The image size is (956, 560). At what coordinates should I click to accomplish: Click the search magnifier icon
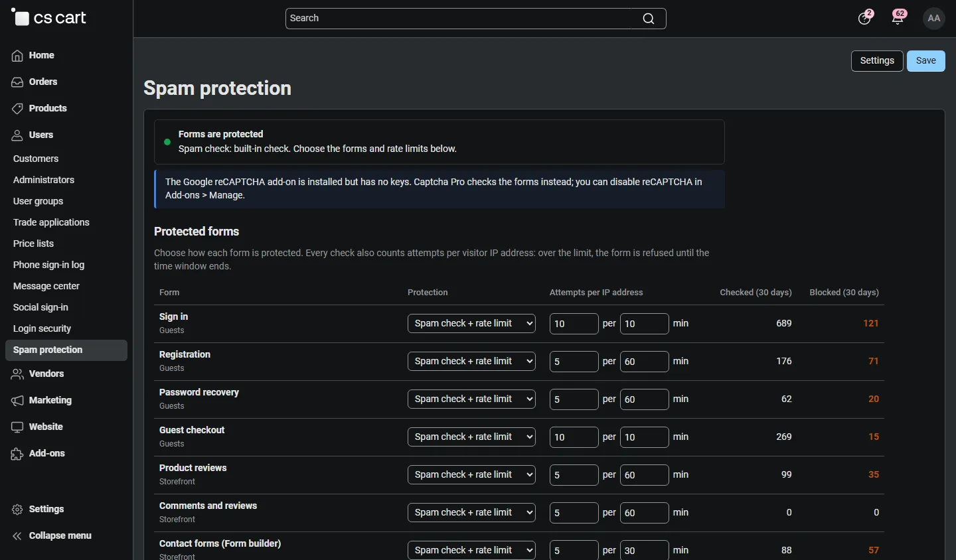pos(649,19)
